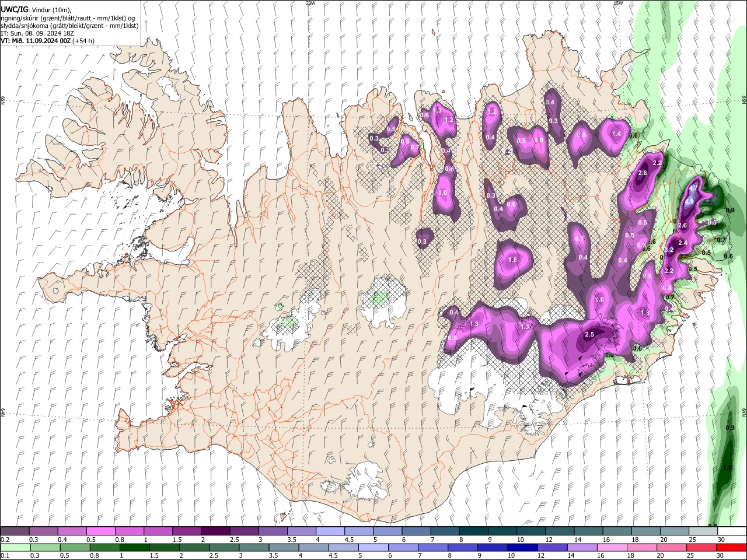This screenshot has width=747, height=560.
Task: Click the 20W longitude label
Action: tap(310, 3)
